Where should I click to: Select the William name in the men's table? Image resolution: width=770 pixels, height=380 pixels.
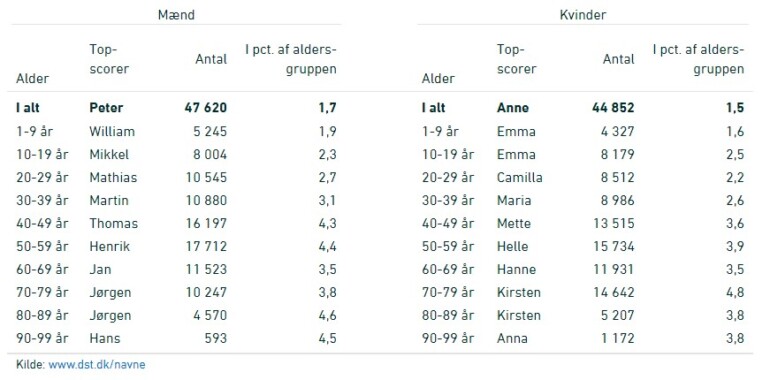[112, 131]
